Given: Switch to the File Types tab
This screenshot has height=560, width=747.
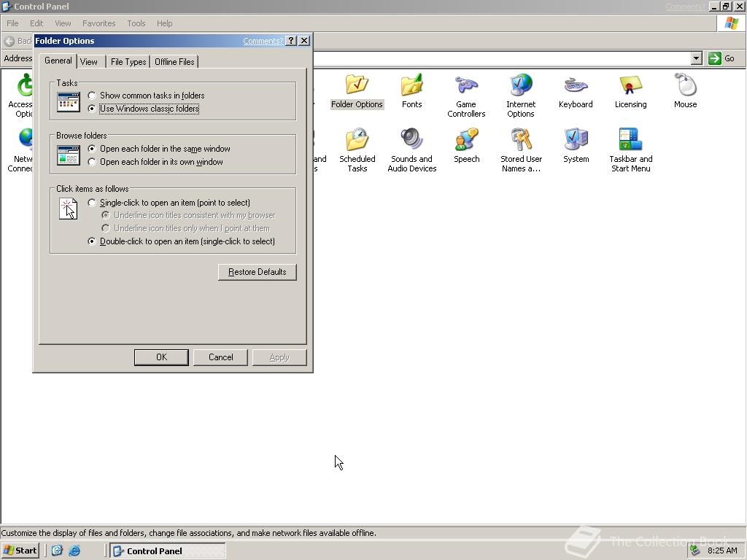Looking at the screenshot, I should tap(128, 62).
